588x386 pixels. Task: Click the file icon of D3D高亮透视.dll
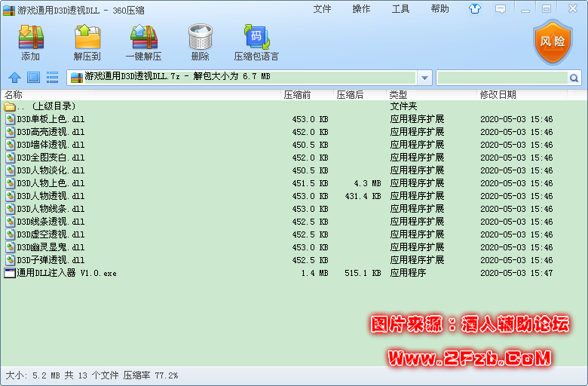coord(10,132)
